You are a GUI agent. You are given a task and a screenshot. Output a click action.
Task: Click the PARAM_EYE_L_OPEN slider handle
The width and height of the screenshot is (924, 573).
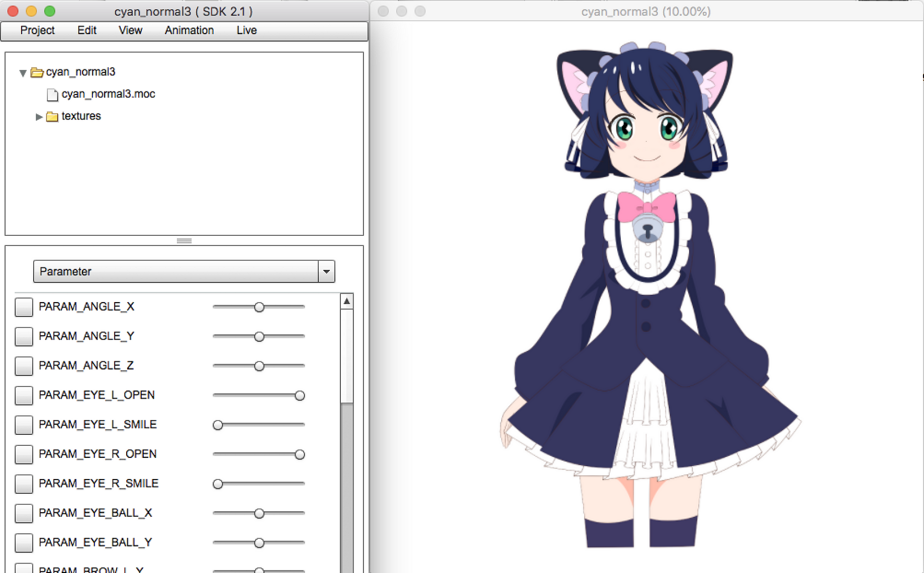(300, 396)
